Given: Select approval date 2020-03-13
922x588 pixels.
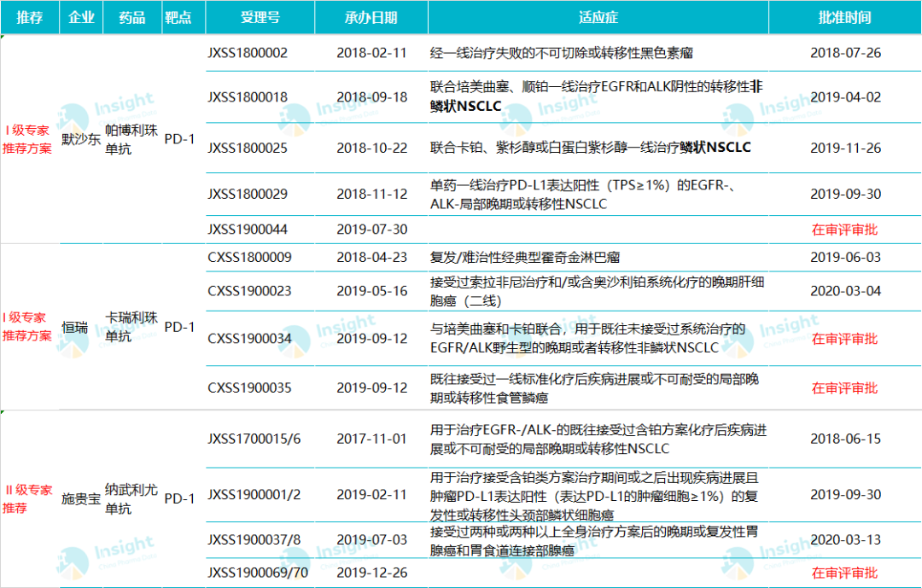Looking at the screenshot, I should pyautogui.click(x=845, y=540).
